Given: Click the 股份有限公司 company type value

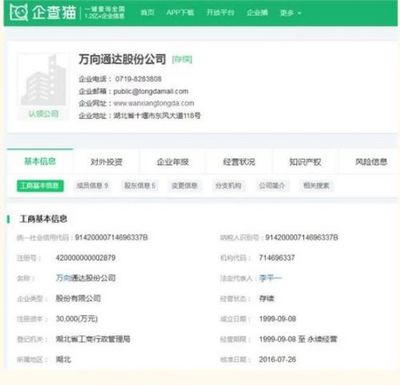Looking at the screenshot, I should 78,298.
